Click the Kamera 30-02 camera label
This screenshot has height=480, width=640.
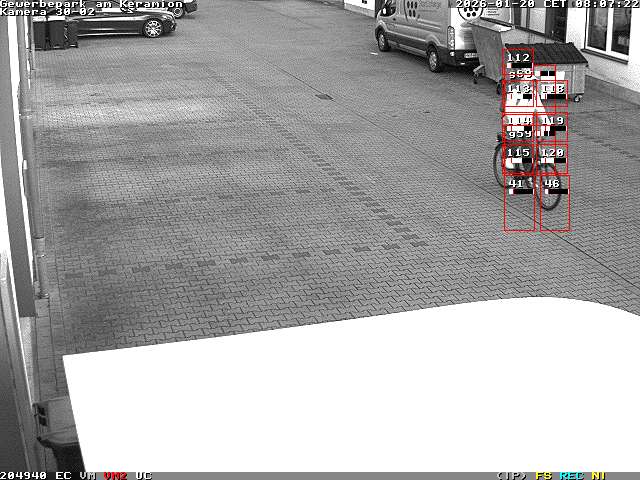click(x=47, y=12)
